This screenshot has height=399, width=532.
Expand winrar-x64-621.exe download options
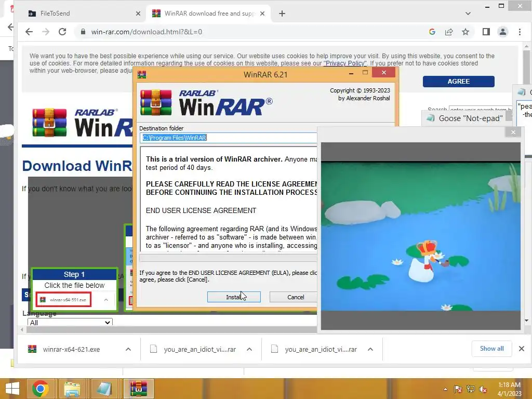click(x=128, y=349)
